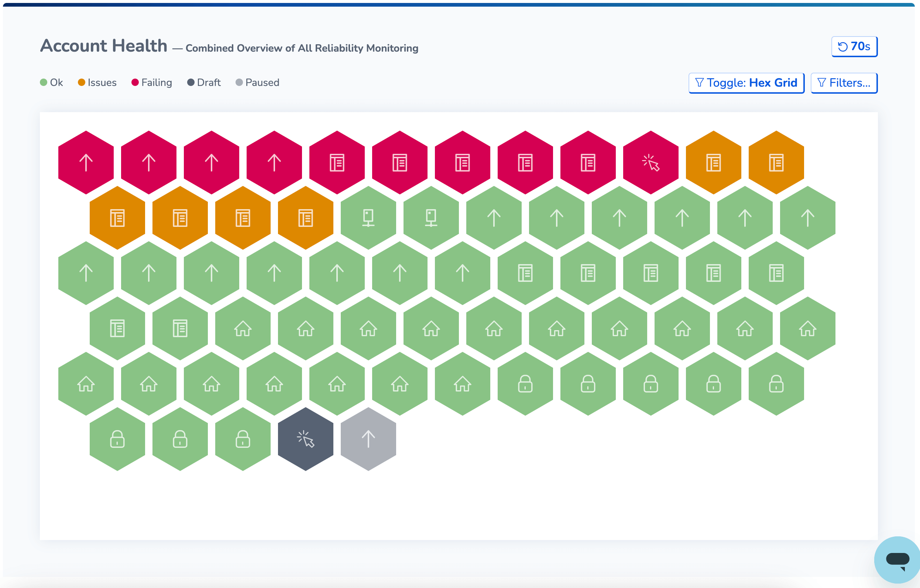
Task: Open the gray paused arrow hexagon
Action: (x=368, y=439)
